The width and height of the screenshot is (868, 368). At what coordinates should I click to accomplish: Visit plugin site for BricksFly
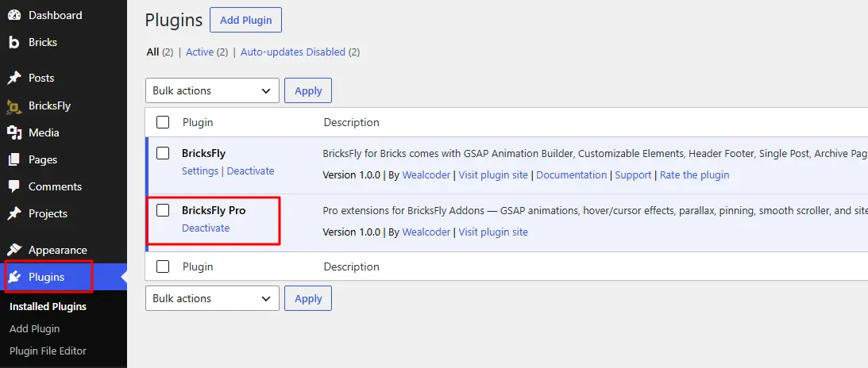point(493,175)
